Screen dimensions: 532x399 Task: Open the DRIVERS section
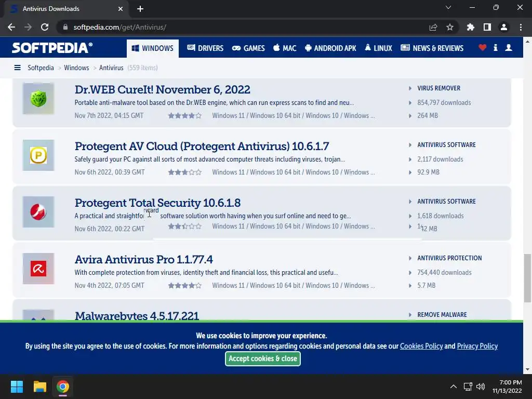coord(205,48)
